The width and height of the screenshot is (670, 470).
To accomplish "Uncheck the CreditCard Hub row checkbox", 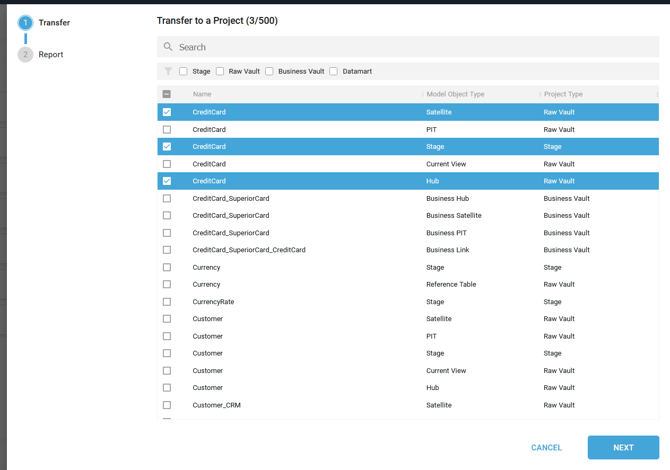I will tap(167, 181).
